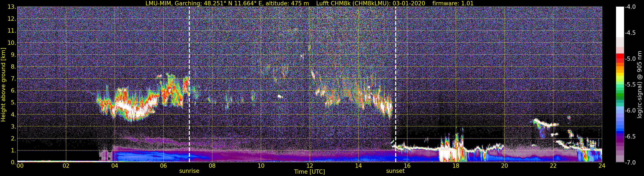Click the time axis tick label 12

tap(310, 166)
